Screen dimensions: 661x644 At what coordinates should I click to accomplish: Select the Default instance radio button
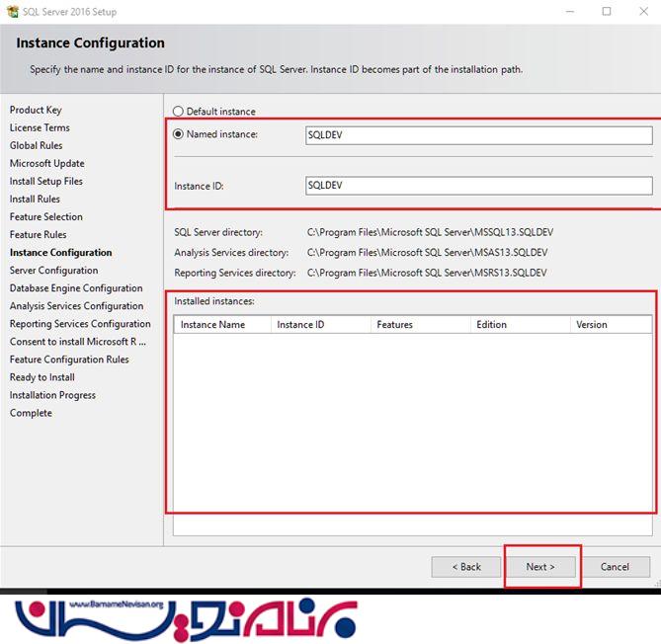click(x=179, y=112)
